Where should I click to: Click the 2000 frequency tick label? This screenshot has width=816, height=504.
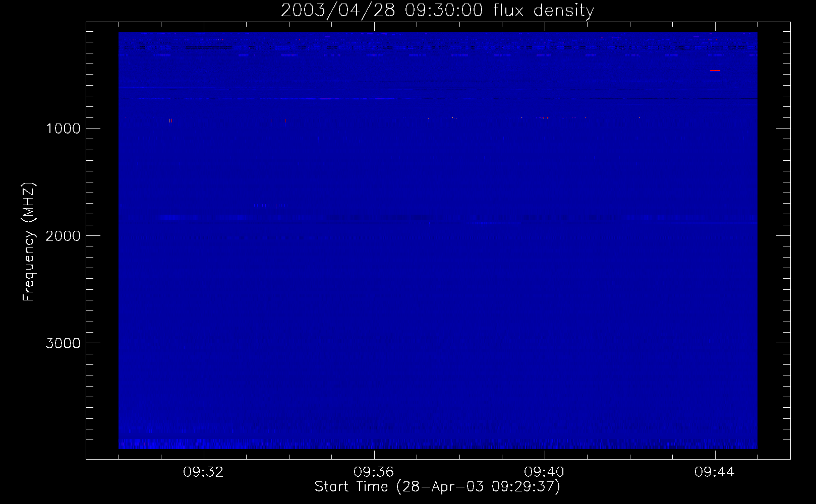click(63, 236)
